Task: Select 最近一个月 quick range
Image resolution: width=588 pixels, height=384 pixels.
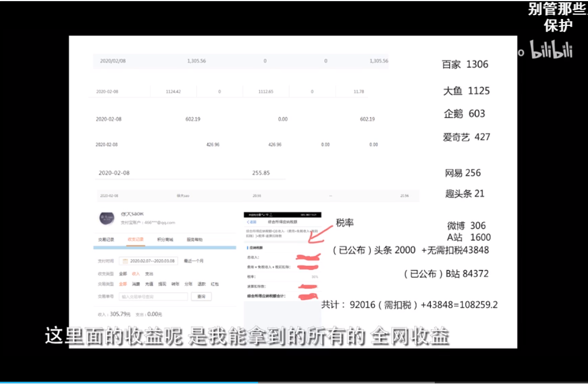Action: click(194, 261)
